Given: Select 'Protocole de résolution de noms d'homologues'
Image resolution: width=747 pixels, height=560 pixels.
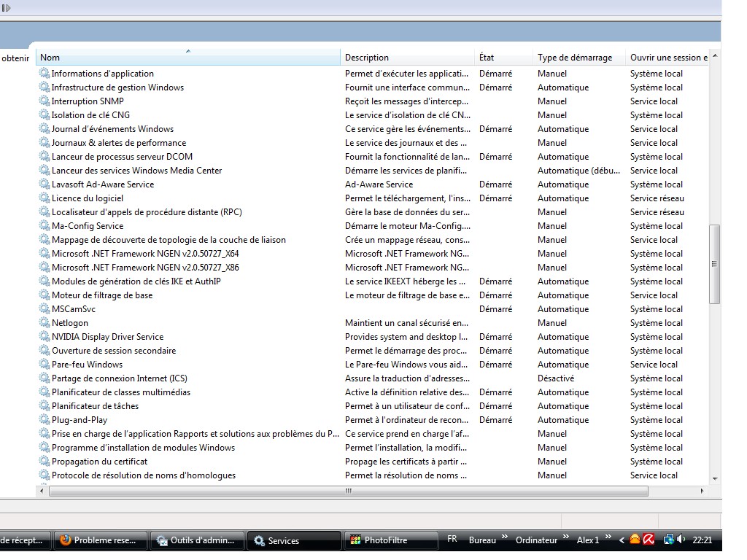Looking at the screenshot, I should [144, 475].
